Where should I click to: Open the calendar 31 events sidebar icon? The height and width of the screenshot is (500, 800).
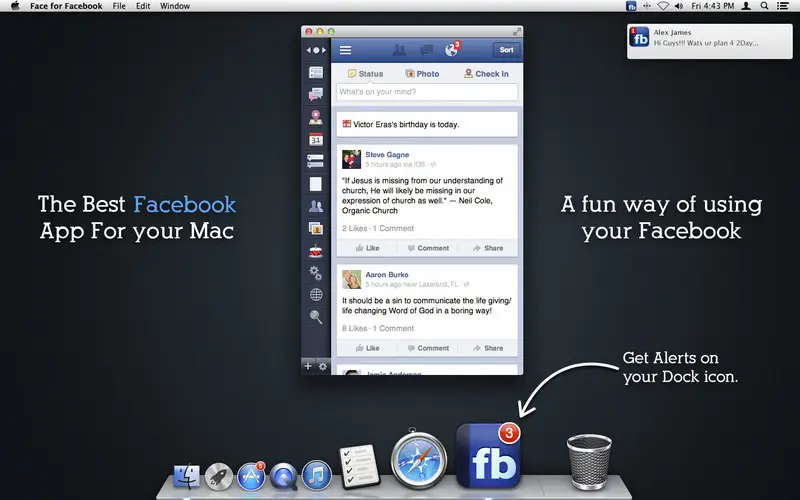coord(316,139)
